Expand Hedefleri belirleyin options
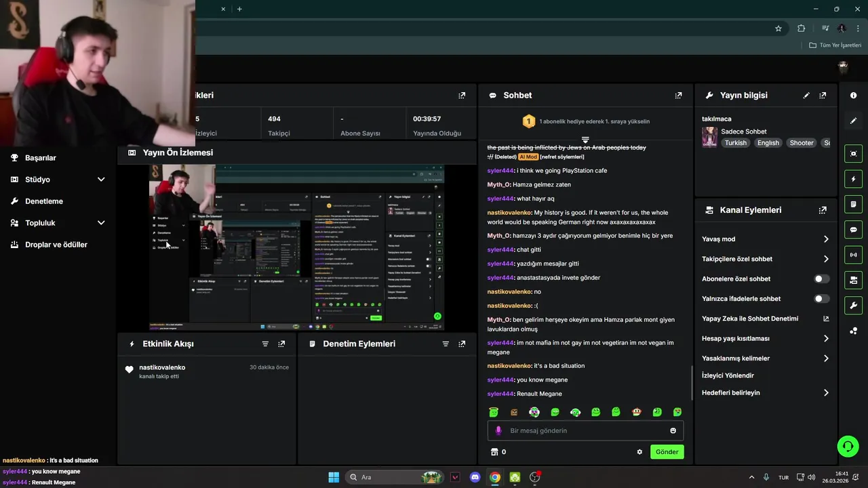Screen dimensions: 868x488 [826, 393]
